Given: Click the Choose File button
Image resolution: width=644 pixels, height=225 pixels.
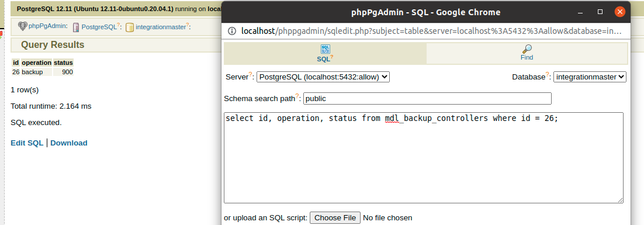Looking at the screenshot, I should click(335, 217).
